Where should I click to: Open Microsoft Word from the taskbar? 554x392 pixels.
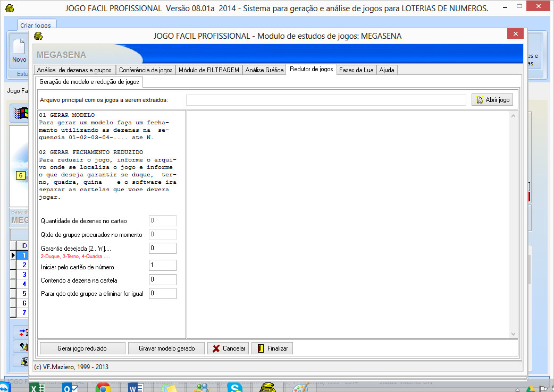pyautogui.click(x=136, y=387)
